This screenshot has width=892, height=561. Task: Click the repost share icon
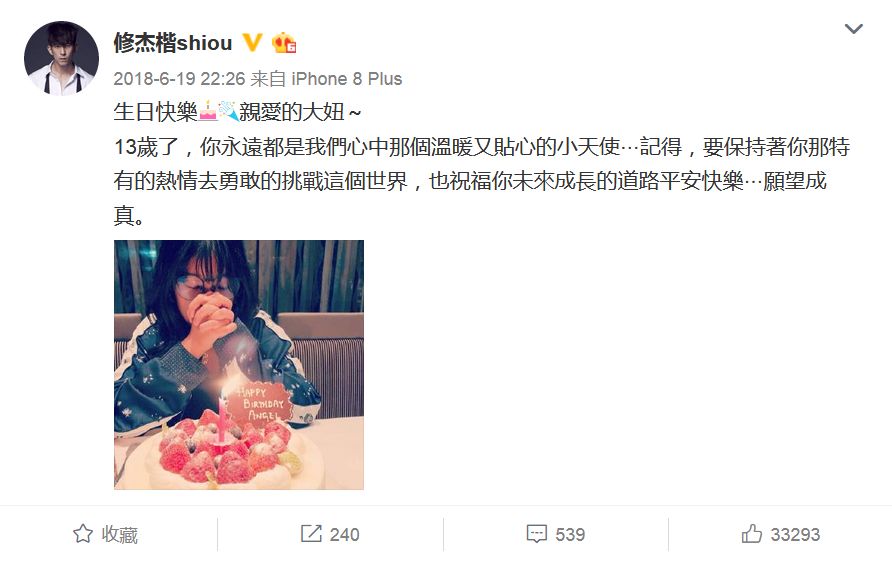(x=311, y=534)
